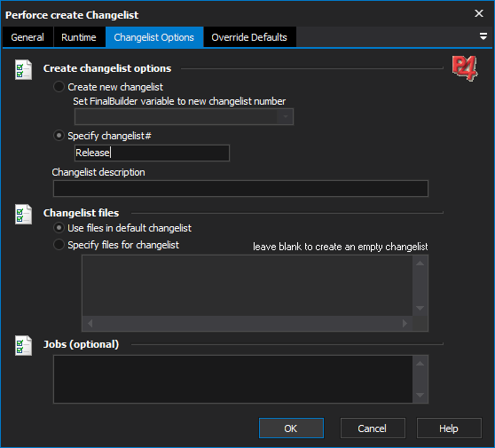Click the Changelist files section icon

(x=23, y=214)
